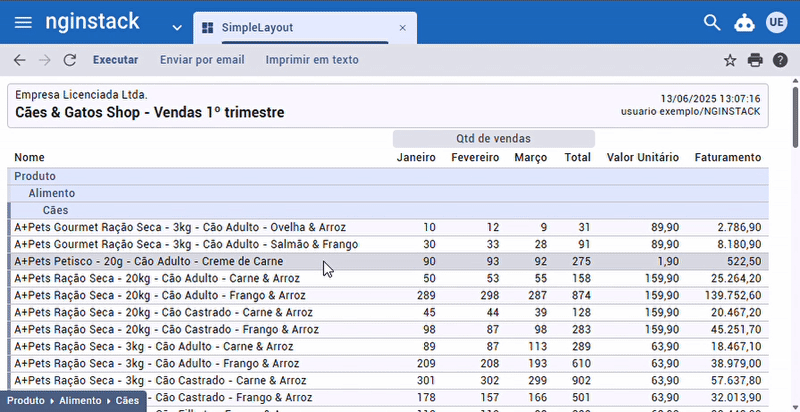This screenshot has width=800, height=412.
Task: Close the SimpleLayout tab
Action: 402,28
